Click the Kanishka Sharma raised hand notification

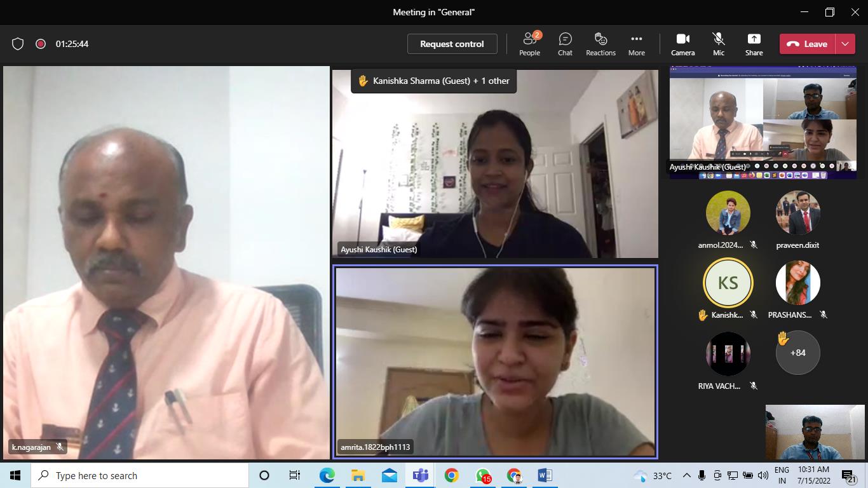(x=433, y=81)
